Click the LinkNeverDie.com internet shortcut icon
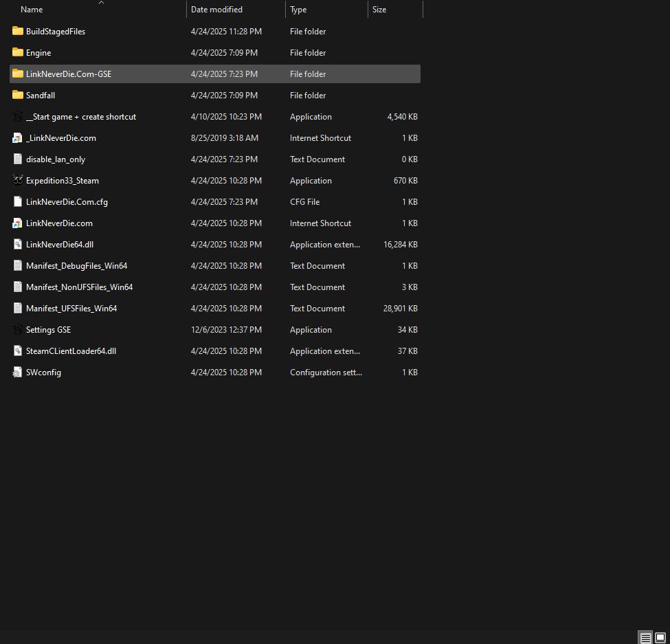Viewport: 670px width, 644px height. point(17,223)
